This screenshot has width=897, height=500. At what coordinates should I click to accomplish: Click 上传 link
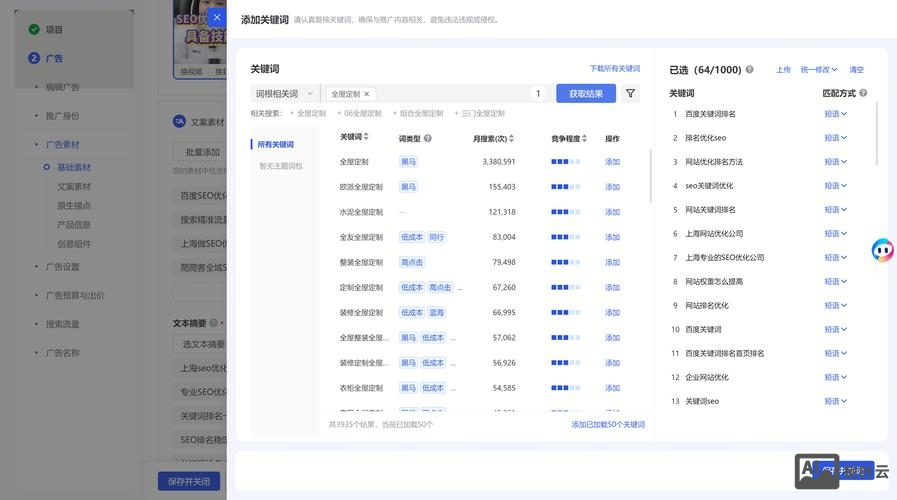[783, 70]
